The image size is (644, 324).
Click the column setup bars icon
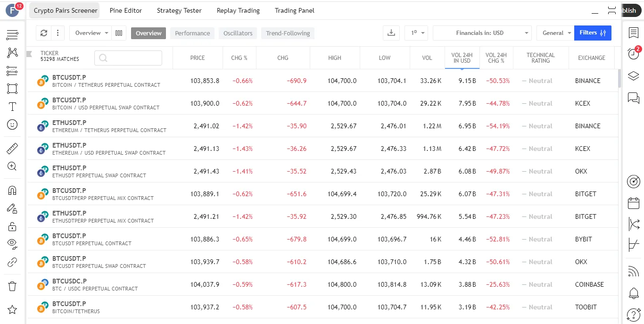[x=119, y=33]
